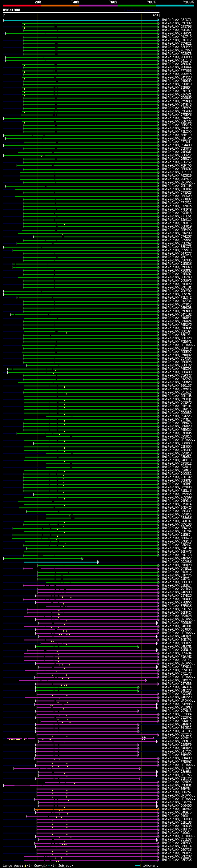Select label UniRef100_B2ANL7
The height and width of the screenshot is (868, 197).
coord(176,470)
